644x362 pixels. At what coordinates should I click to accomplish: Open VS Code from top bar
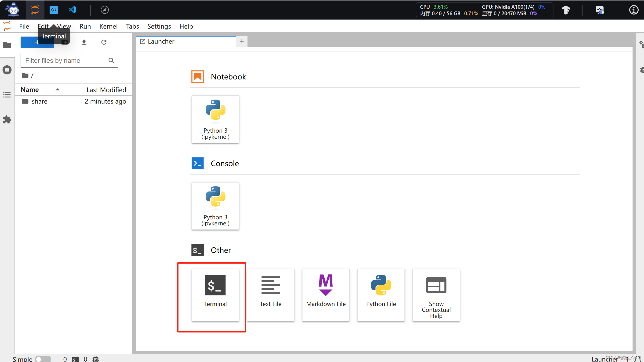coord(72,10)
